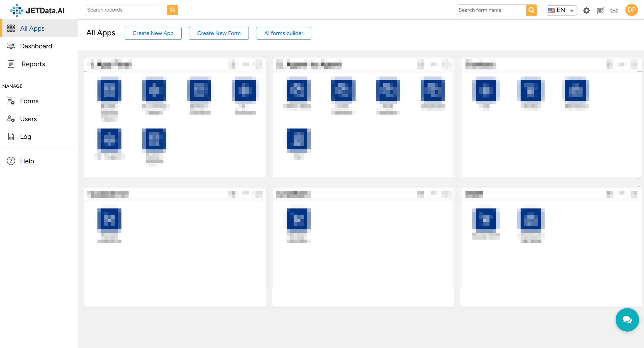Image resolution: width=644 pixels, height=348 pixels.
Task: Open the Log file icon
Action: pyautogui.click(x=11, y=136)
